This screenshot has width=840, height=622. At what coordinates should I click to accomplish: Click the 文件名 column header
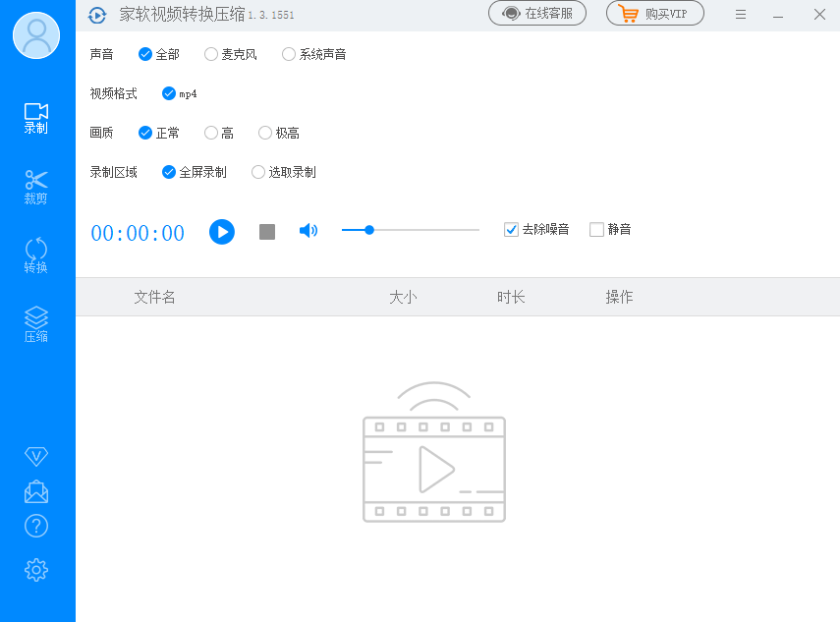pos(154,296)
